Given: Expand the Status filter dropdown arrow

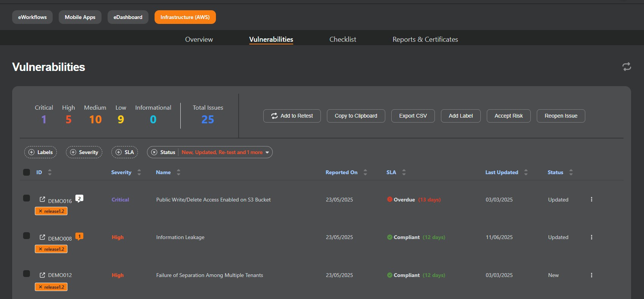Looking at the screenshot, I should coord(267,153).
